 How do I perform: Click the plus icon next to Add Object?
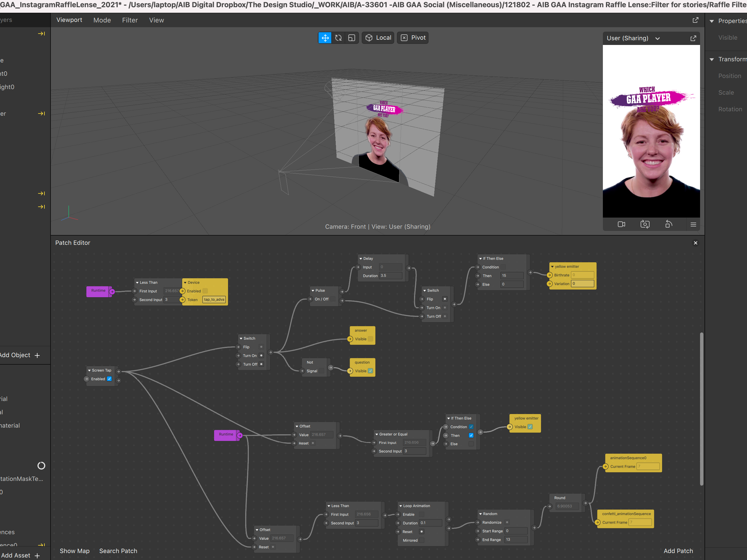37,355
